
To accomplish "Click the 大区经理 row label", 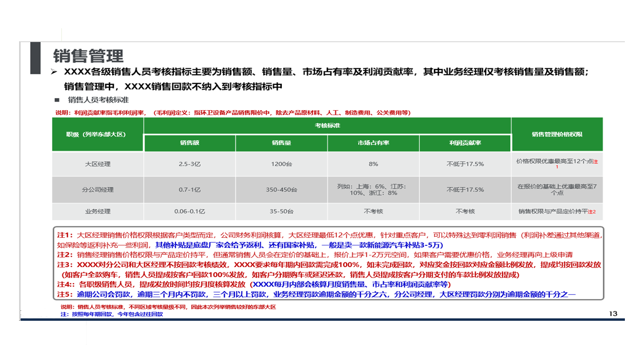I will [x=98, y=164].
